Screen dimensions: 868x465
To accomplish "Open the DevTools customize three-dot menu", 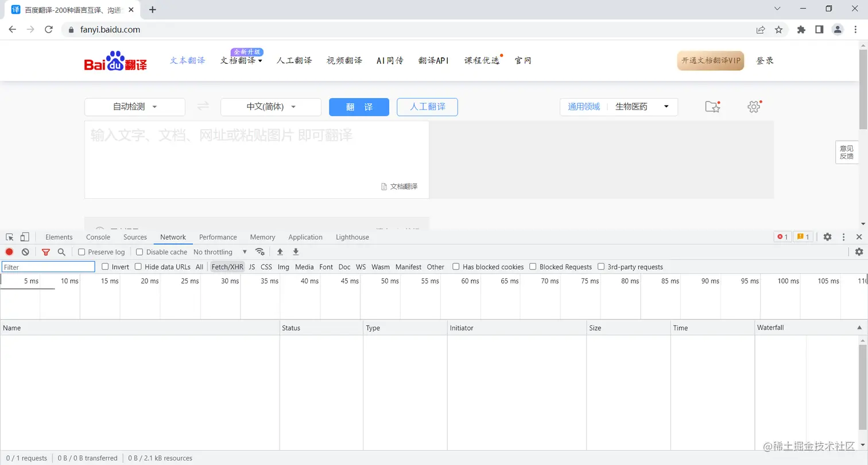I will [x=843, y=237].
